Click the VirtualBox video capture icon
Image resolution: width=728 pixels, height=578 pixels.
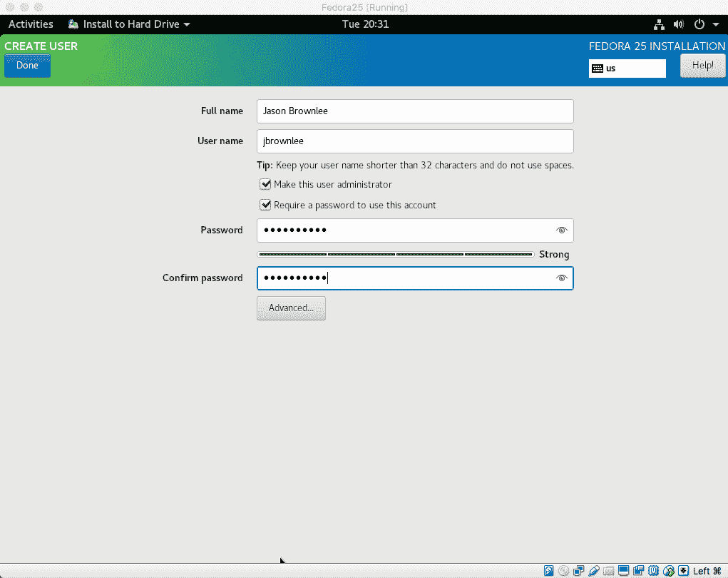[x=638, y=571]
